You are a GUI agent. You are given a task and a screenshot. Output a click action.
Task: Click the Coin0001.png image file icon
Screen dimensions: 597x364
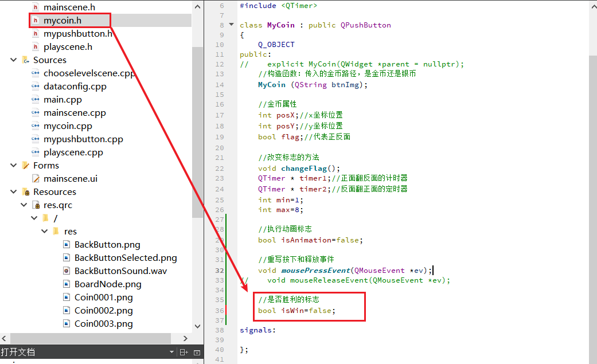67,298
